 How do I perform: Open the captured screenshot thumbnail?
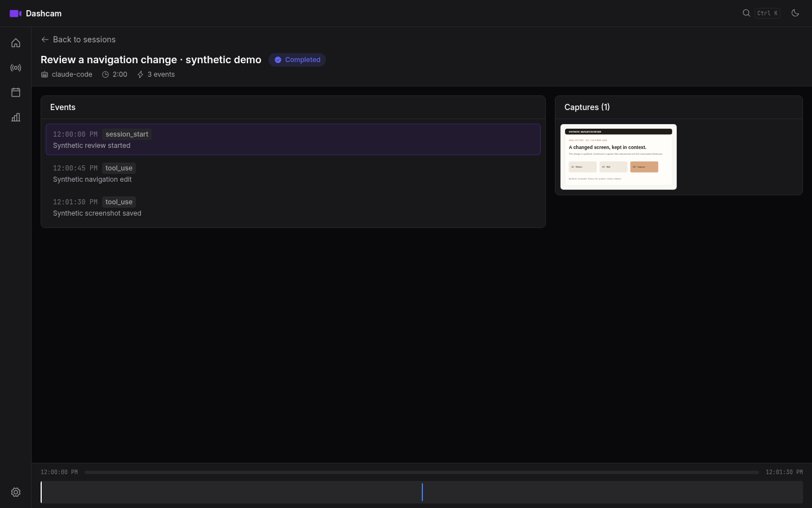619,157
